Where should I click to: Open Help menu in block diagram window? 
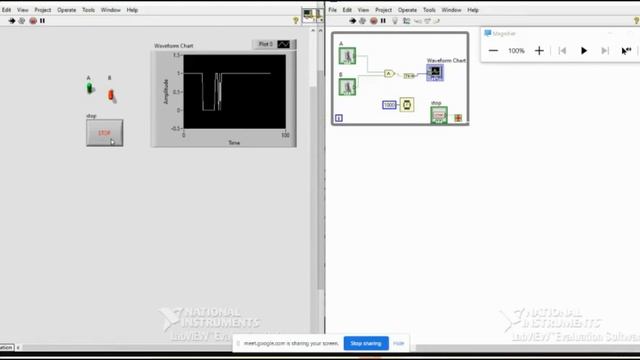(x=473, y=10)
